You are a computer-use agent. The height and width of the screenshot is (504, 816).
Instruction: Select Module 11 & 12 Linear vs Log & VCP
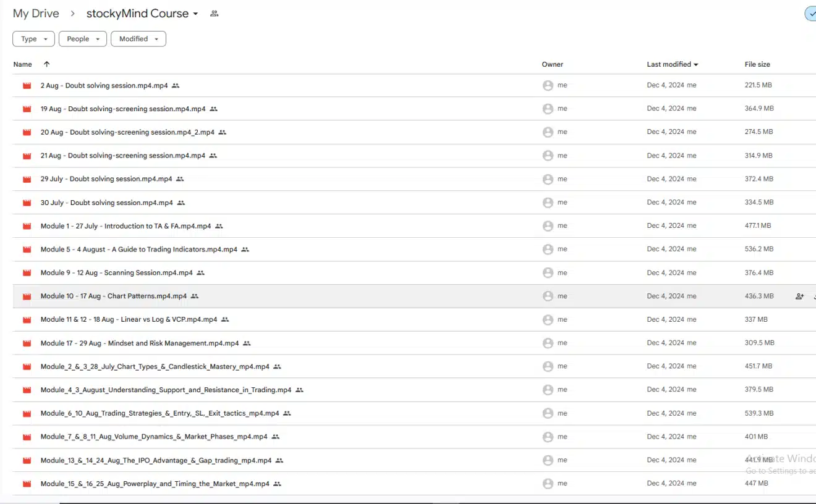tap(129, 321)
